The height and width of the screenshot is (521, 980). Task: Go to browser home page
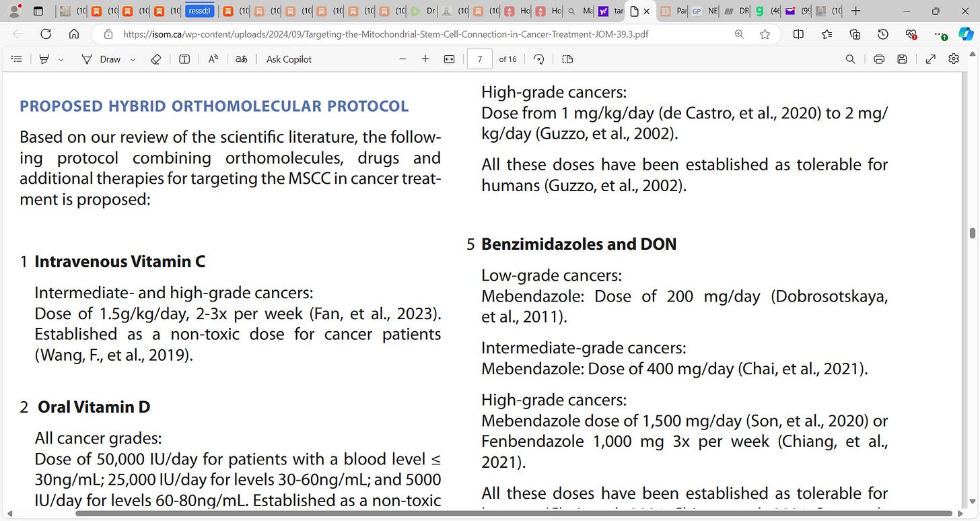coord(74,34)
